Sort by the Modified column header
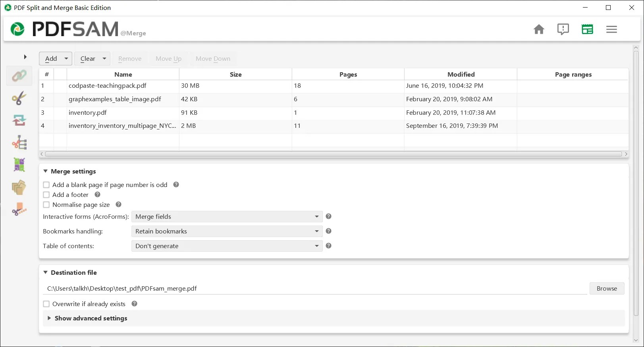 pos(461,74)
